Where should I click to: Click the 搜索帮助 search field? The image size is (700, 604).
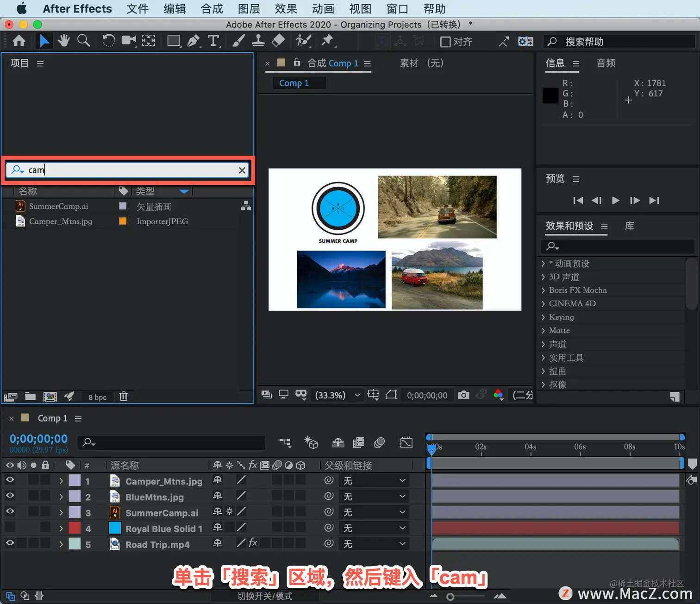620,42
